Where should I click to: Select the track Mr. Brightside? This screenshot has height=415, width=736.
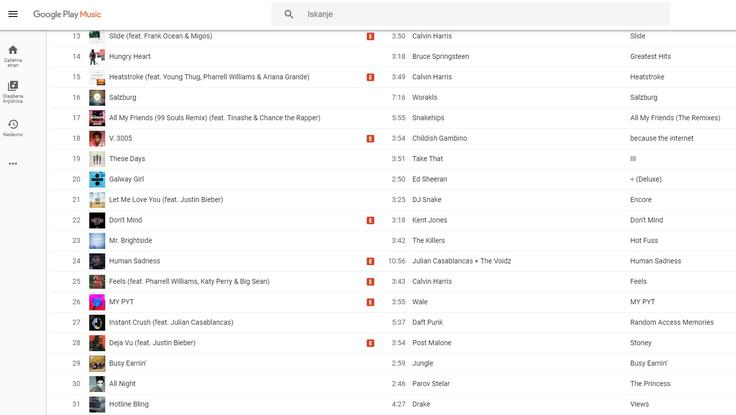(x=130, y=240)
